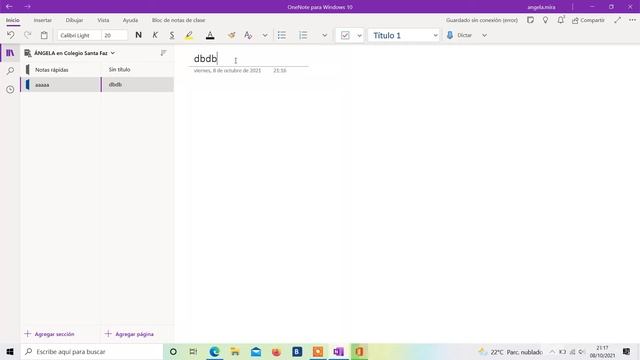Open the notifications bell
Viewport: 640px width, 360px height.
(561, 20)
